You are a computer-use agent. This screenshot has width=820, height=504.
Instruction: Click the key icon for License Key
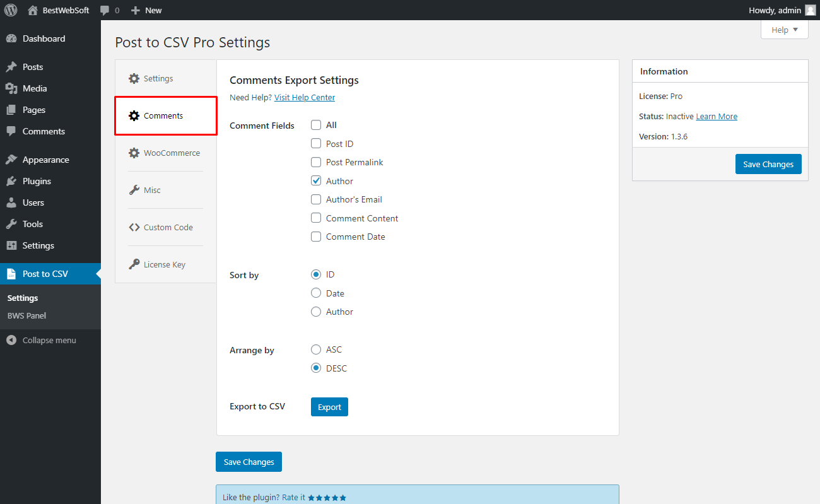point(134,264)
